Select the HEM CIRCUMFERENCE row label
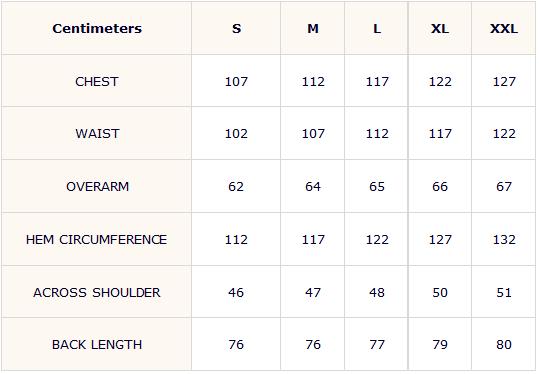 coord(97,239)
